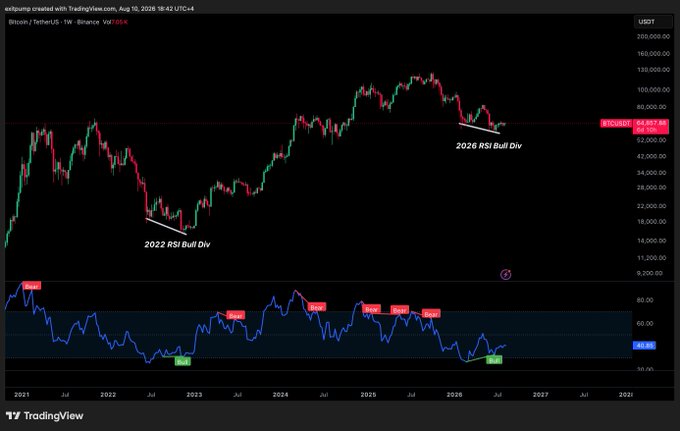
Task: Click the 200,000.00 price axis label
Action: (653, 36)
